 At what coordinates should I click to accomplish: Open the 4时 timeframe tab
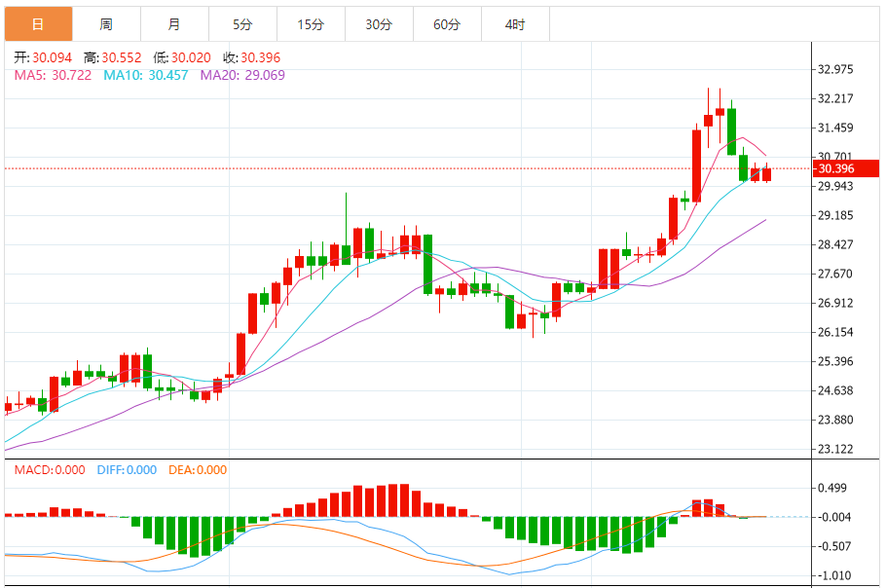[515, 24]
